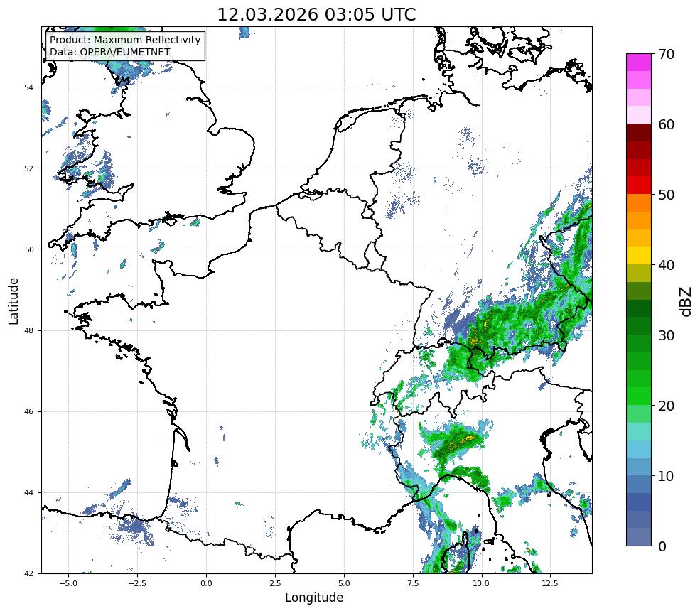Click the 12.5 longitude tick label
The height and width of the screenshot is (611, 700).
[x=549, y=583]
